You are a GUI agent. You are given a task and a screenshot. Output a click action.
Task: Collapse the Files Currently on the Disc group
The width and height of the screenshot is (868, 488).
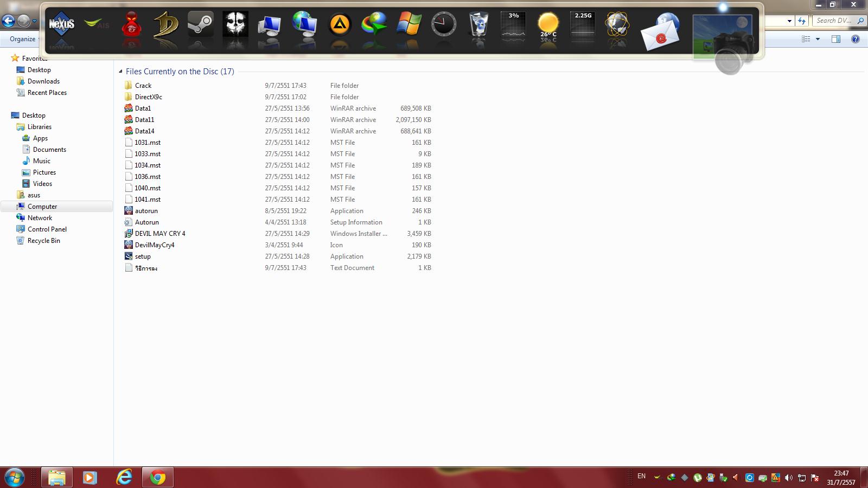click(120, 72)
